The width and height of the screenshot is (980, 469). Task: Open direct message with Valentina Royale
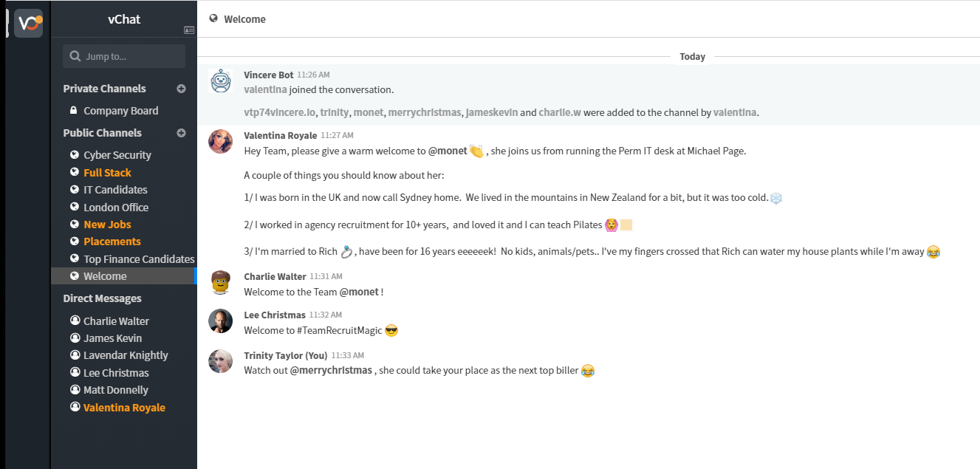[123, 408]
